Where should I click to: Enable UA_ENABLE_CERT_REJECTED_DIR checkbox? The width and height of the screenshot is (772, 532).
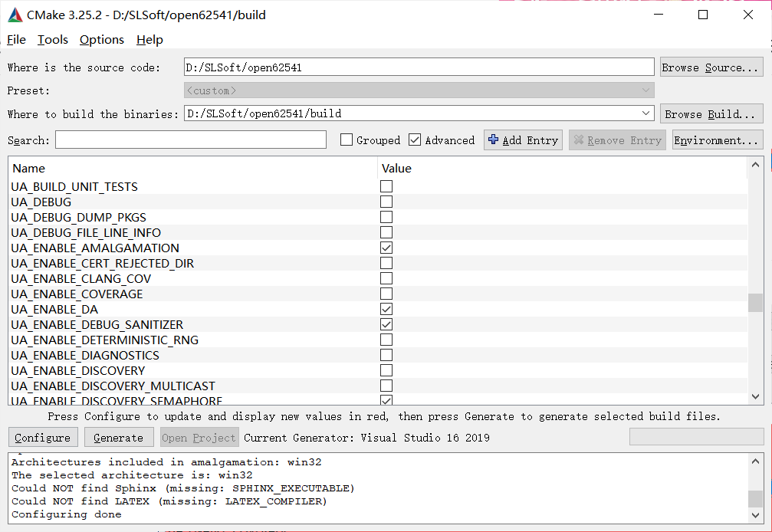click(386, 263)
